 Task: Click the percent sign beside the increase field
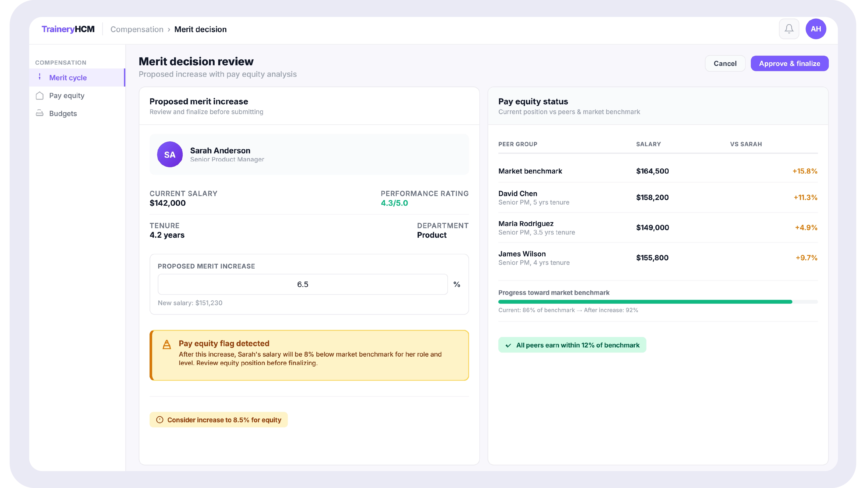tap(457, 284)
